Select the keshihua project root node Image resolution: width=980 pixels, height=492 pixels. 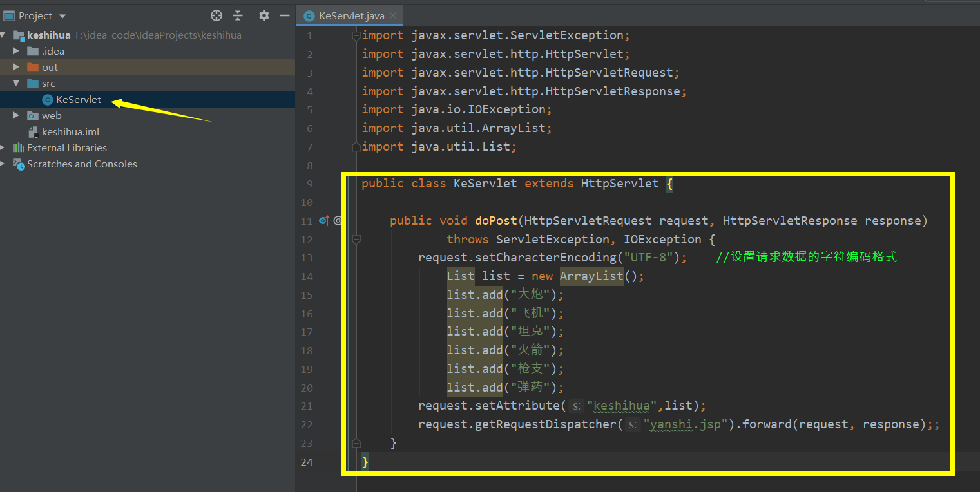tap(49, 35)
